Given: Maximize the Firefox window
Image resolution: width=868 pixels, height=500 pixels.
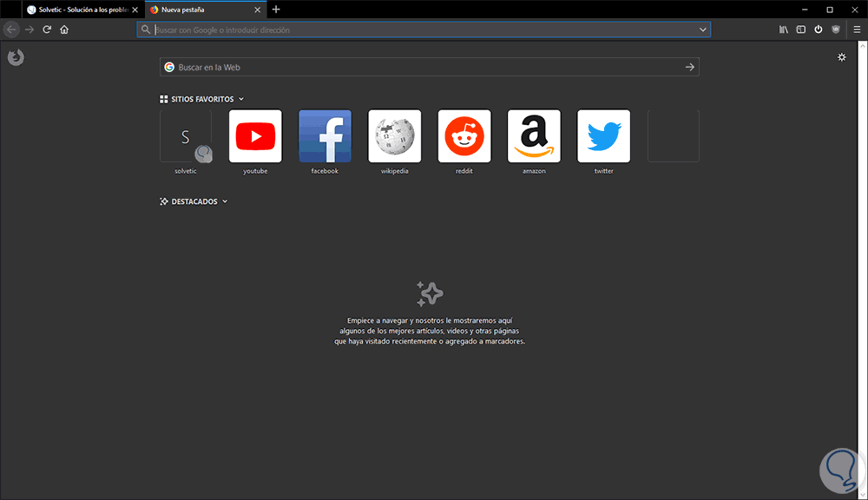Looking at the screenshot, I should tap(830, 10).
